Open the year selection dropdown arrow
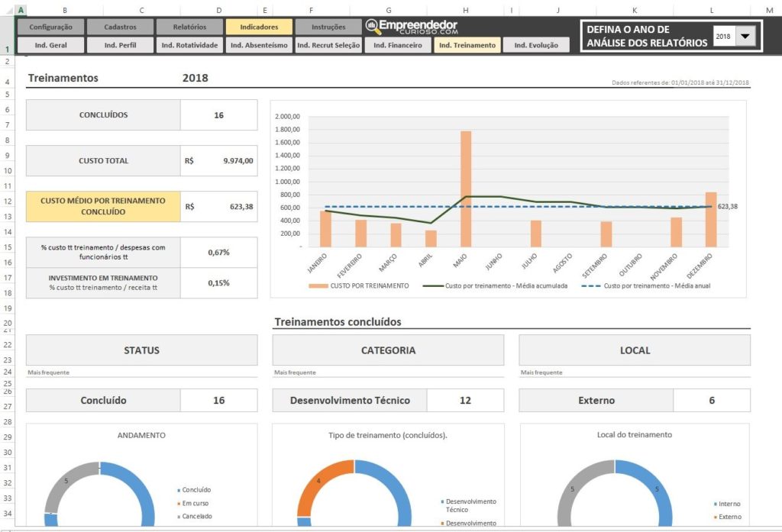The height and width of the screenshot is (532, 782). [x=746, y=36]
